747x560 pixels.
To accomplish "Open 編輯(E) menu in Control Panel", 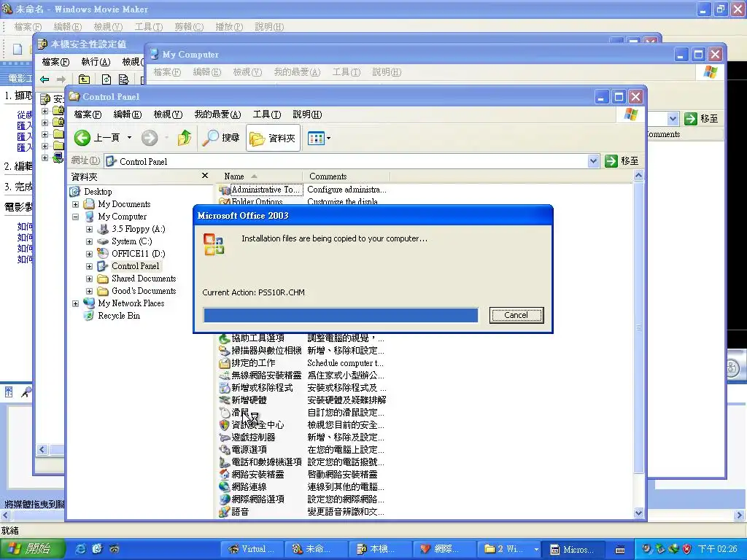I will [x=127, y=114].
